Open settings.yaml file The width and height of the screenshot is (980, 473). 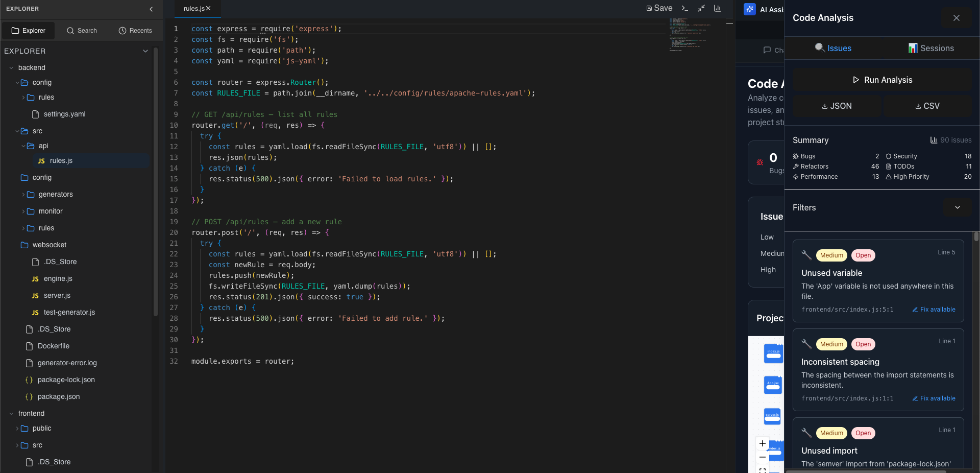point(64,114)
